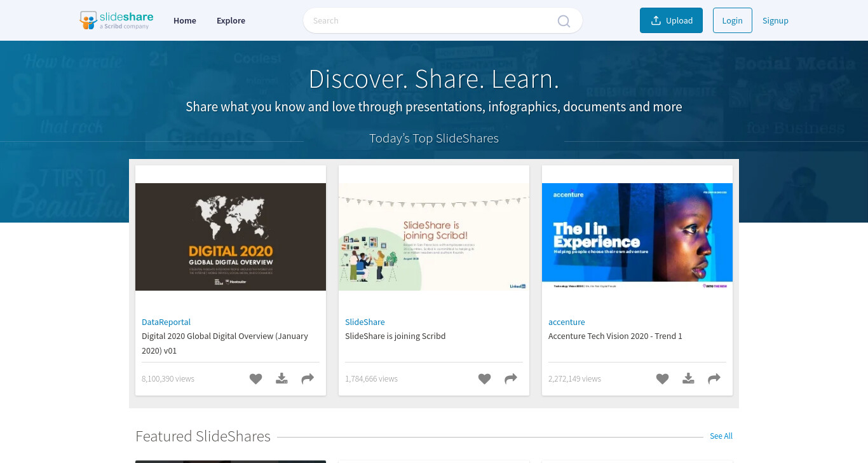Image resolution: width=868 pixels, height=463 pixels.
Task: Click the '2,272,149 views' text
Action: pos(574,378)
